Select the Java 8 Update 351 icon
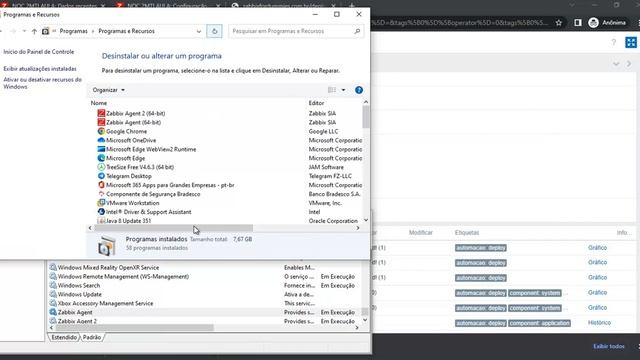This screenshot has height=360, width=640. click(x=101, y=221)
